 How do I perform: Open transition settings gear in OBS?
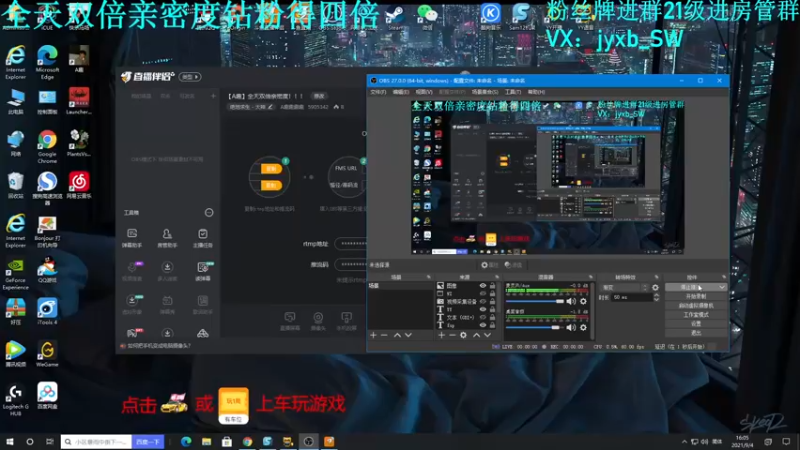(656, 288)
